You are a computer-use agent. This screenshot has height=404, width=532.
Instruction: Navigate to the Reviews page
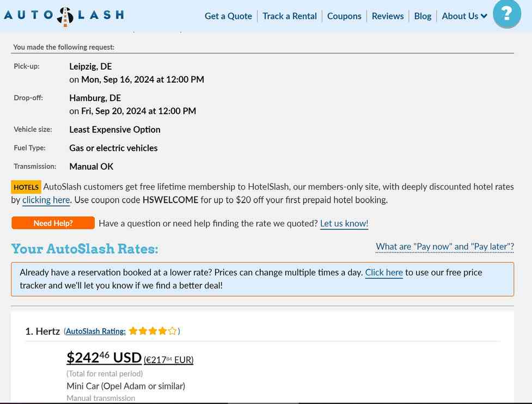point(388,16)
